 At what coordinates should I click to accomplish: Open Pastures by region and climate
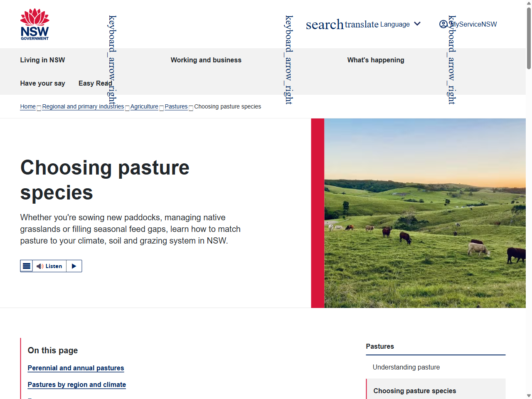tap(76, 385)
